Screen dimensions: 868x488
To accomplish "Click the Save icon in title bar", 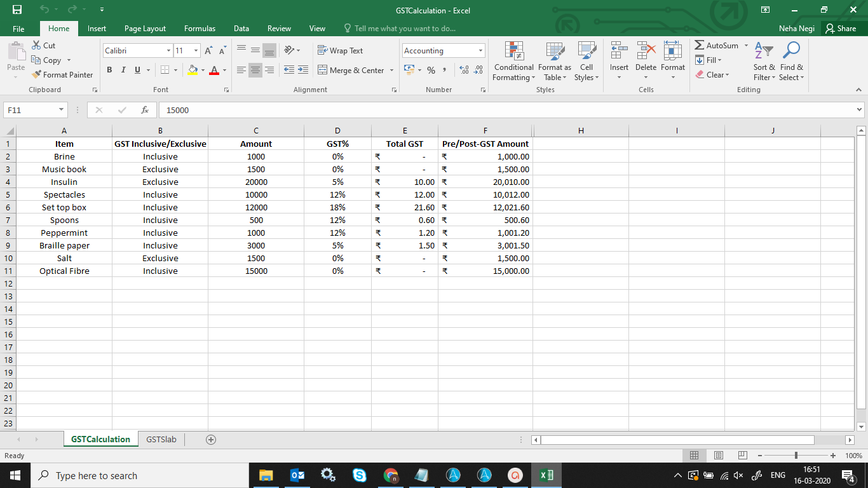I will (17, 10).
